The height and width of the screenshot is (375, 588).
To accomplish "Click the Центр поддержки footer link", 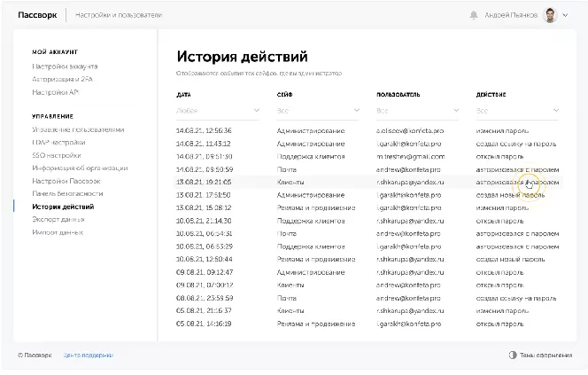I will click(88, 355).
